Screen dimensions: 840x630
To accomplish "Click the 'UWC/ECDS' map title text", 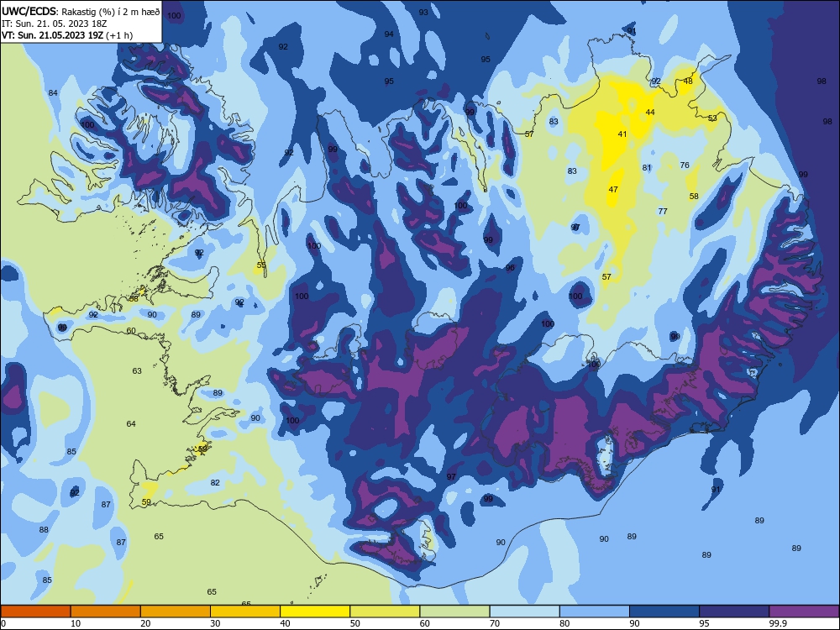I will pyautogui.click(x=29, y=12).
